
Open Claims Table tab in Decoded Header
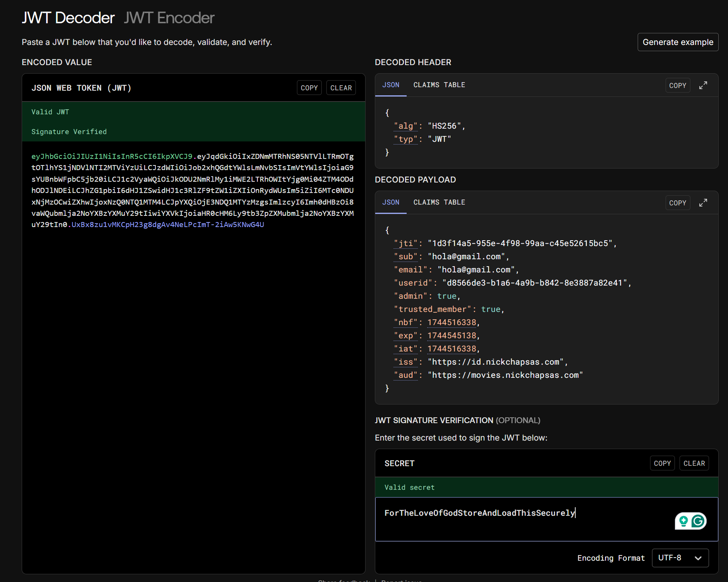pos(439,85)
